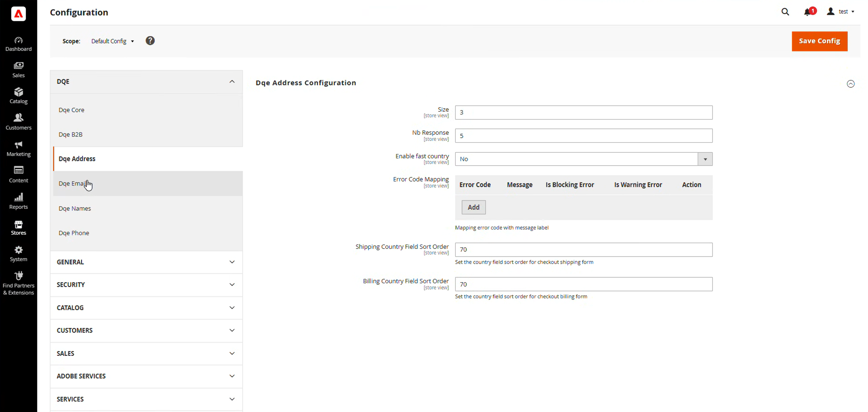The width and height of the screenshot is (868, 412).
Task: Click the scope help question mark
Action: [150, 41]
